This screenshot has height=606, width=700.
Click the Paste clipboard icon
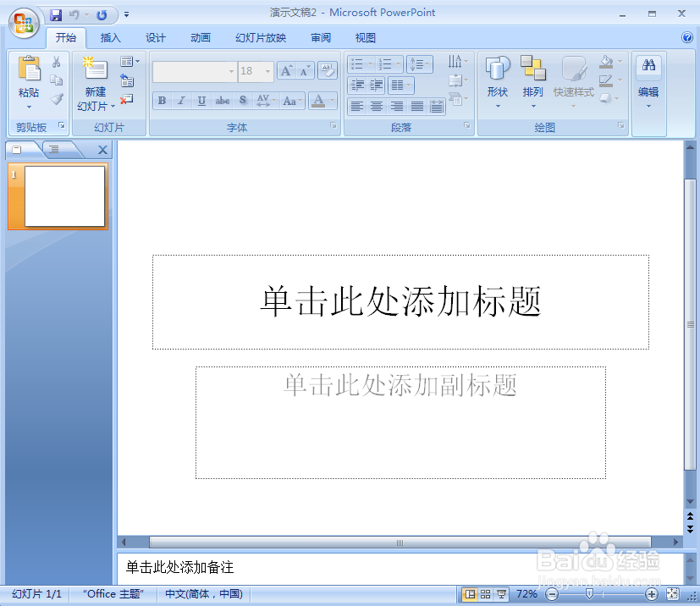[29, 70]
